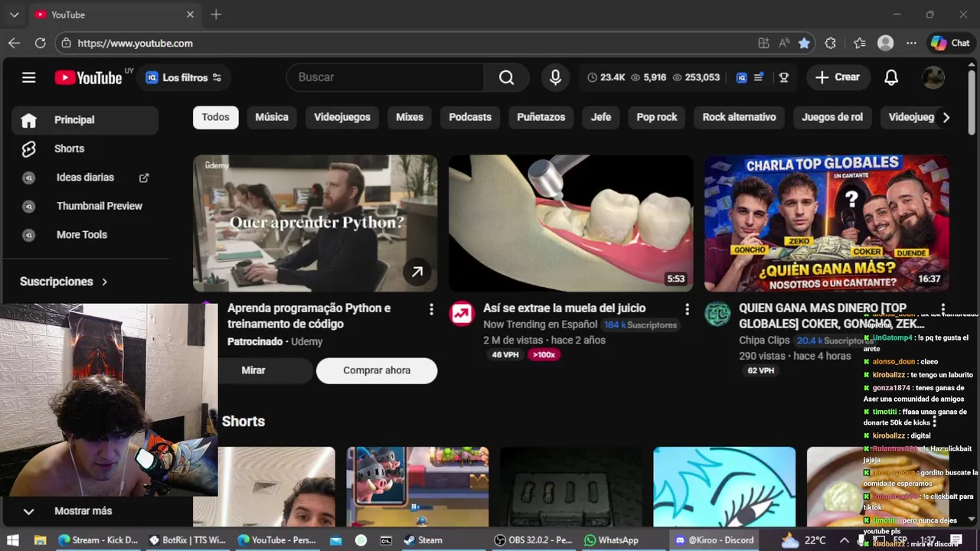Viewport: 980px width, 551px height.
Task: Open the tab actions dropdown arrow
Action: pyautogui.click(x=14, y=15)
